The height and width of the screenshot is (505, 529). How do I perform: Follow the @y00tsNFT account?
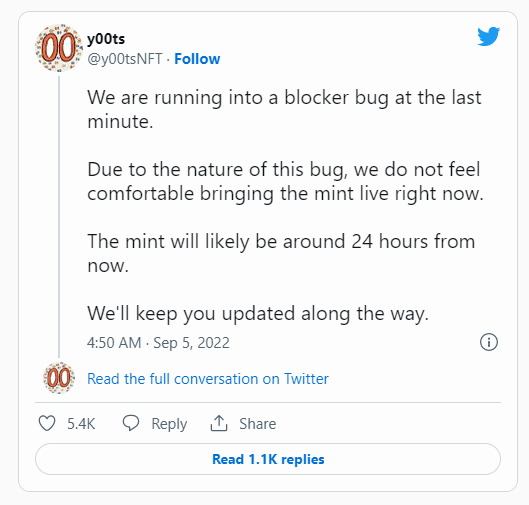(197, 59)
